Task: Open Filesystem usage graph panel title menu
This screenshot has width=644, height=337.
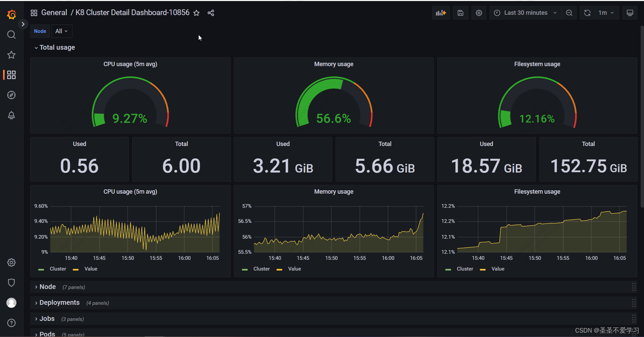Action: pyautogui.click(x=537, y=192)
